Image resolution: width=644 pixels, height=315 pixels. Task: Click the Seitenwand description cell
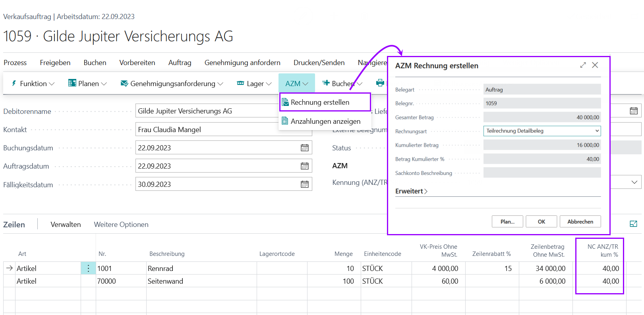click(x=201, y=281)
